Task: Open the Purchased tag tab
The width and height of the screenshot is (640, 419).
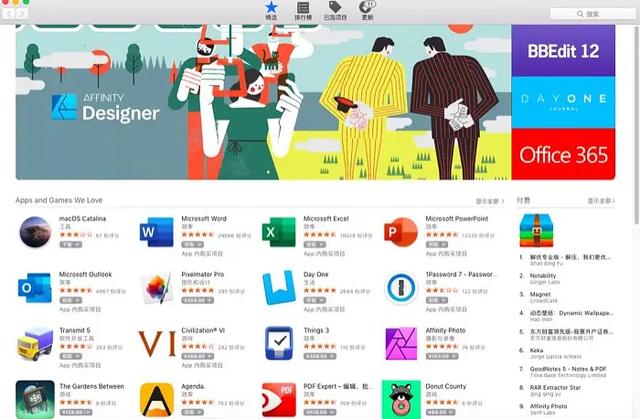Action: (335, 11)
